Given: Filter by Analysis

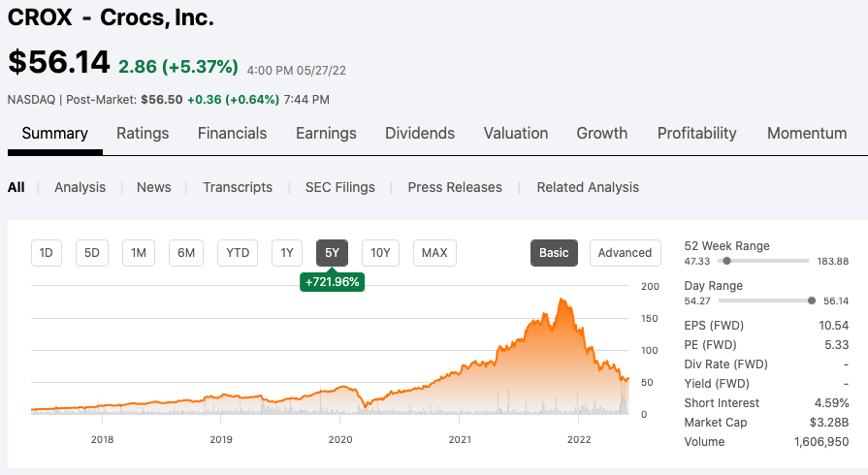Looking at the screenshot, I should (80, 187).
